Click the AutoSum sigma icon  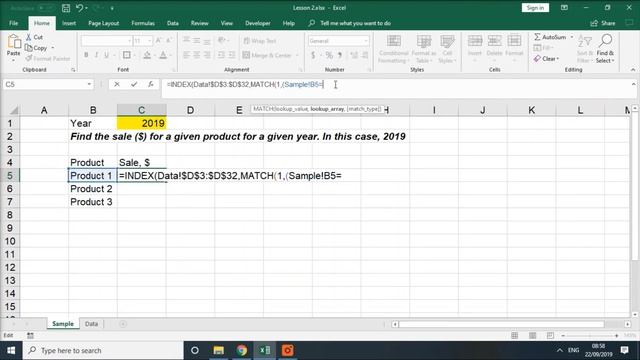point(537,37)
